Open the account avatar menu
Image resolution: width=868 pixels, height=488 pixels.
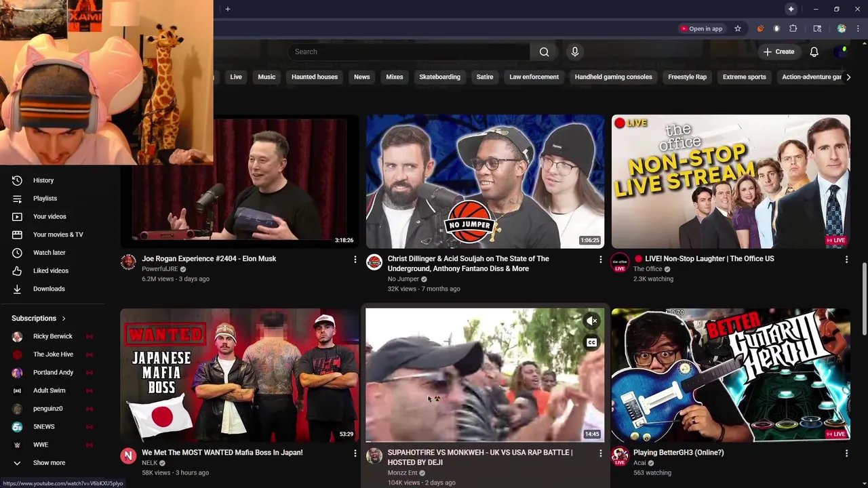pyautogui.click(x=842, y=52)
